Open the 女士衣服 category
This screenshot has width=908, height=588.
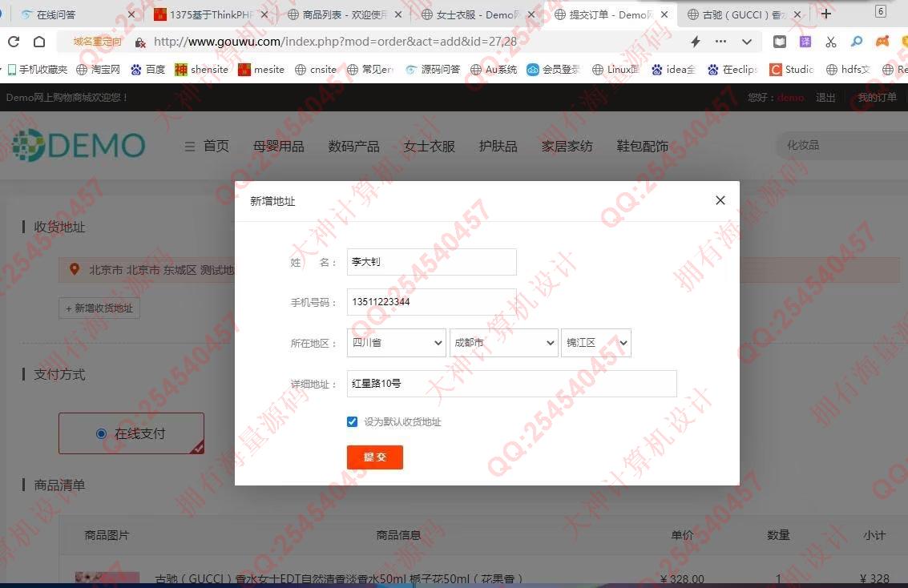click(429, 146)
